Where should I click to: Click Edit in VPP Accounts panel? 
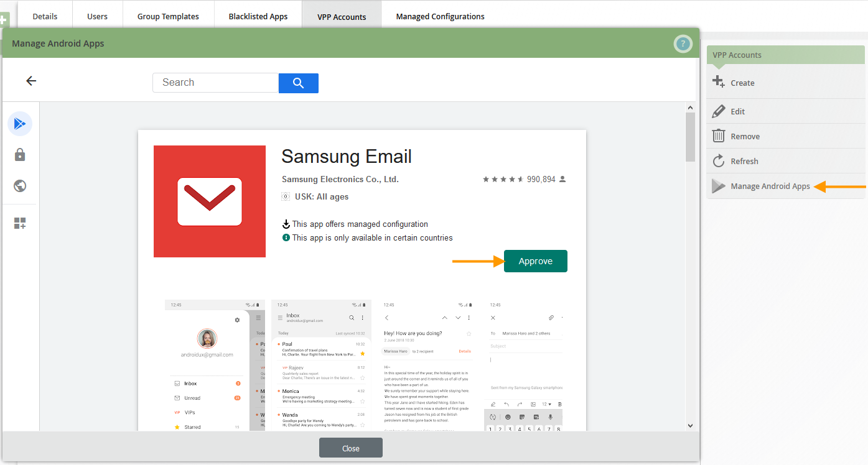coord(737,111)
